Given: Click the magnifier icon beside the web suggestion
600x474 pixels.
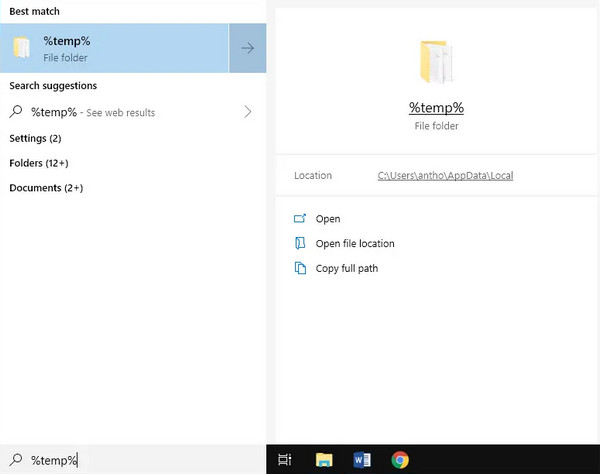Looking at the screenshot, I should [16, 112].
